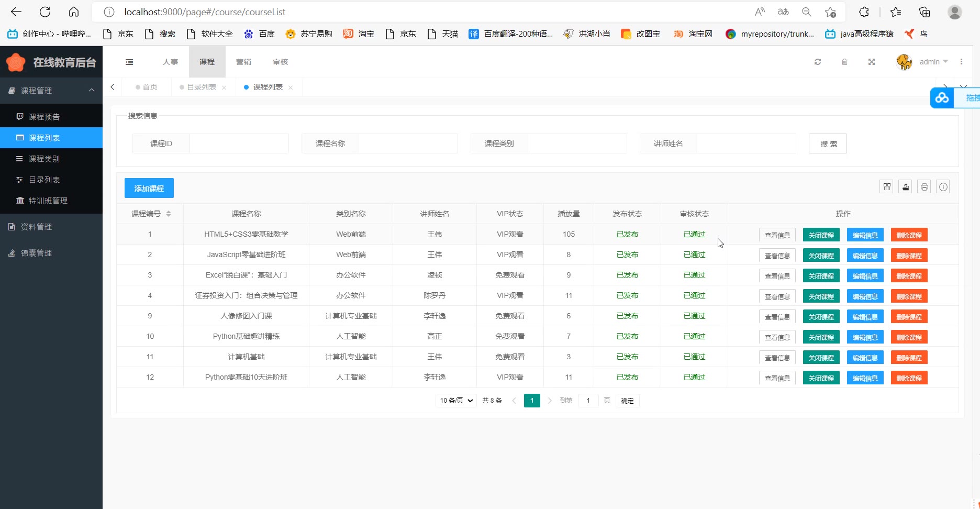Click the refresh icon in header
Screen dimensions: 980x509
[818, 62]
